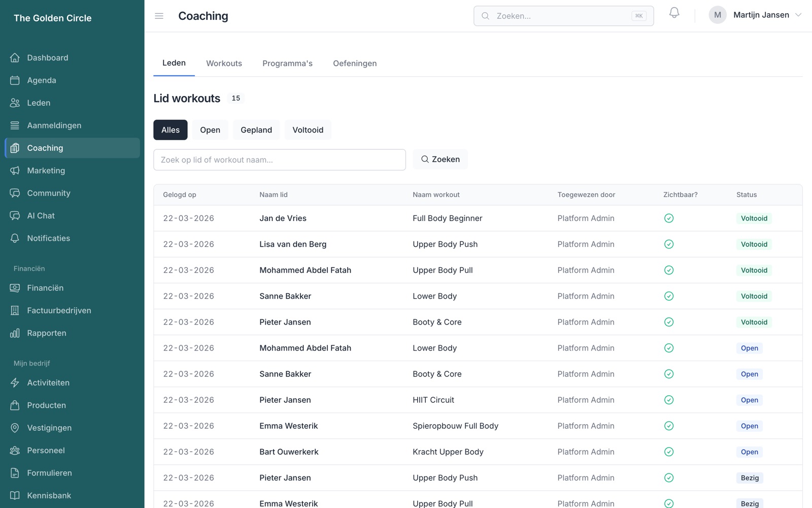Click the AI Chat icon
The height and width of the screenshot is (508, 812).
point(15,216)
